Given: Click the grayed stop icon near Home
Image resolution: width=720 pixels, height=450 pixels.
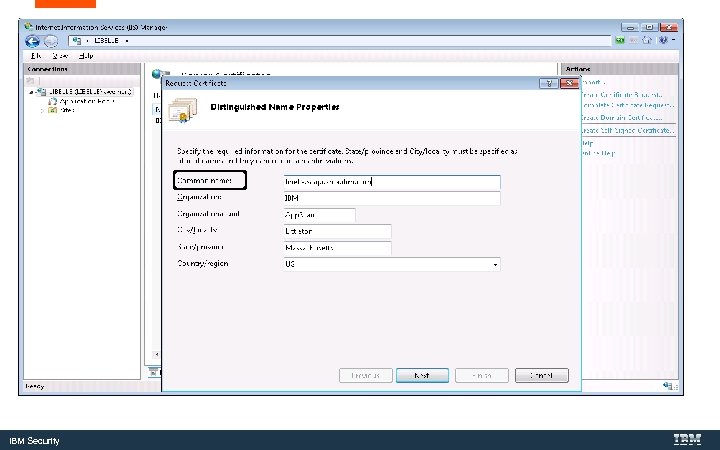Looking at the screenshot, I should pos(633,40).
